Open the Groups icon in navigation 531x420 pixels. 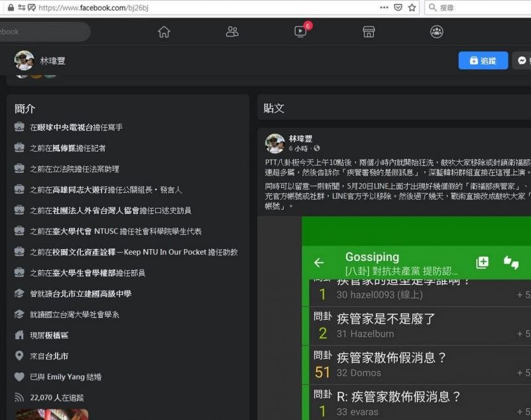click(x=436, y=32)
